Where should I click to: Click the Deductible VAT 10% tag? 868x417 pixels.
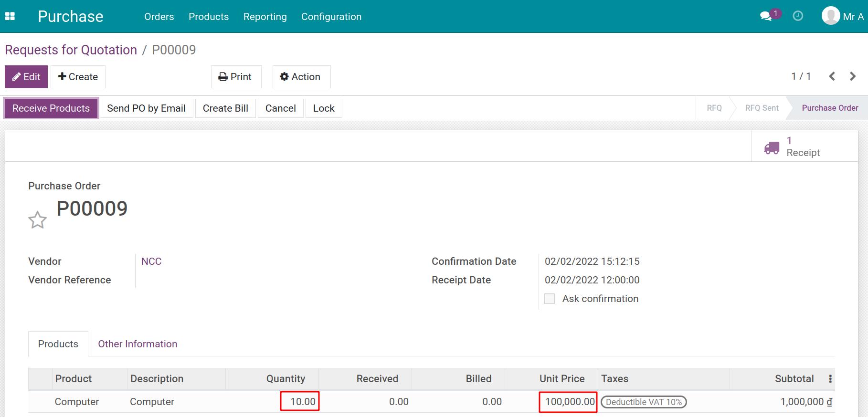[644, 402]
